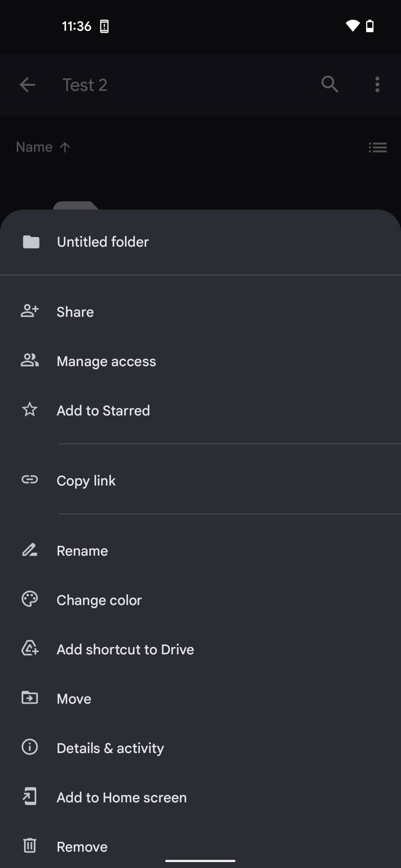Tap the Details & activity info icon
Screen dimensions: 401x868
29,747
